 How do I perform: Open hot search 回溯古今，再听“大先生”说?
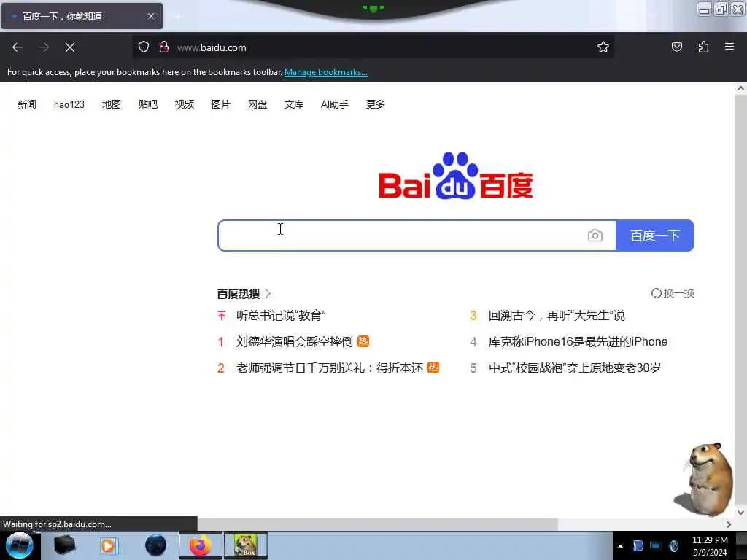pos(557,316)
